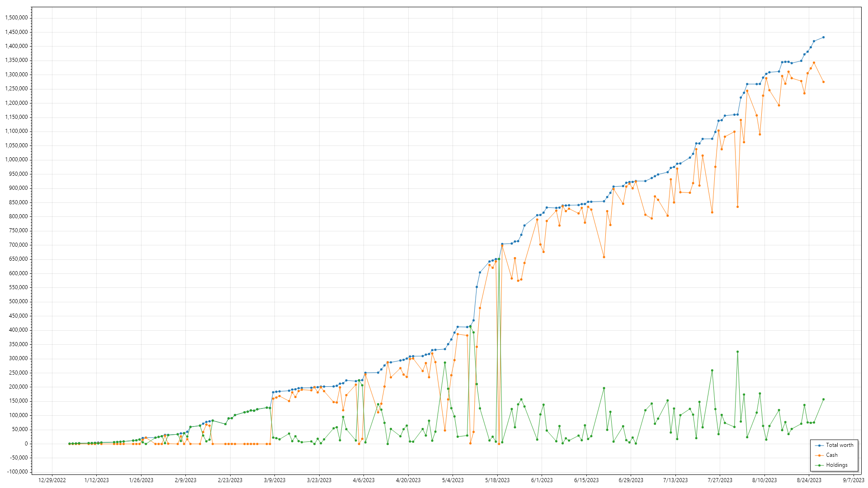
Task: Click the Total worth legend entry
Action: (x=840, y=445)
